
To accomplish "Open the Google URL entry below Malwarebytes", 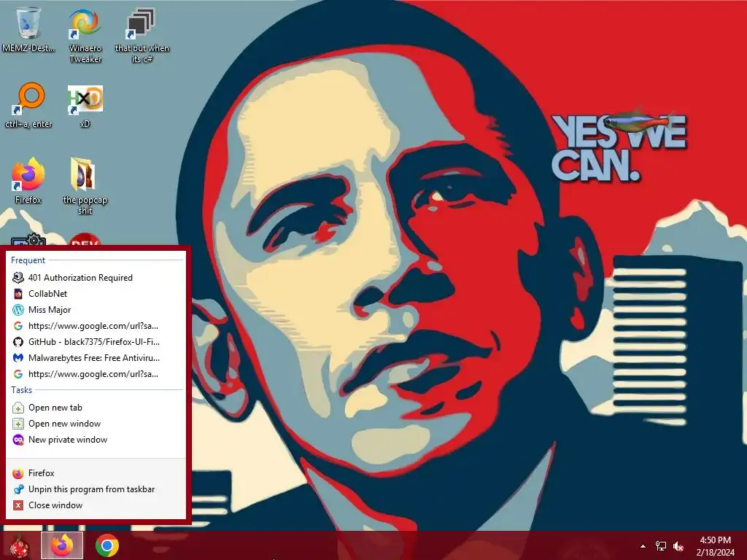I will (96, 374).
